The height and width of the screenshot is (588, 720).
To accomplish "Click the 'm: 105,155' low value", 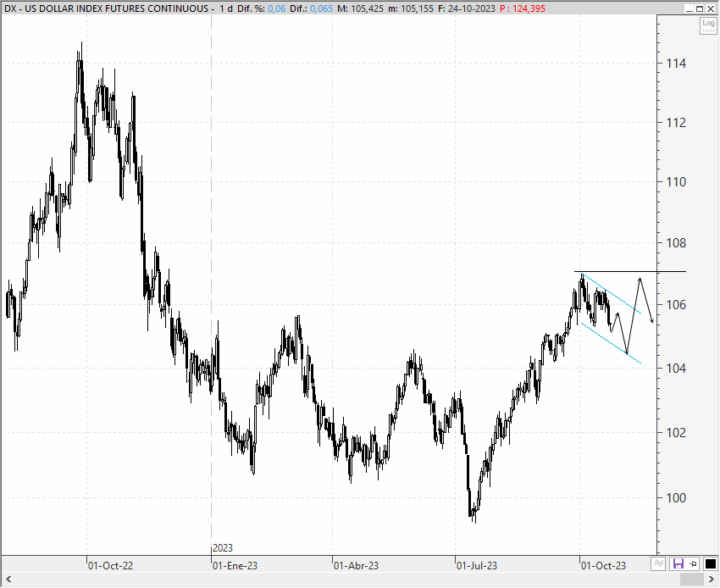I will click(411, 8).
